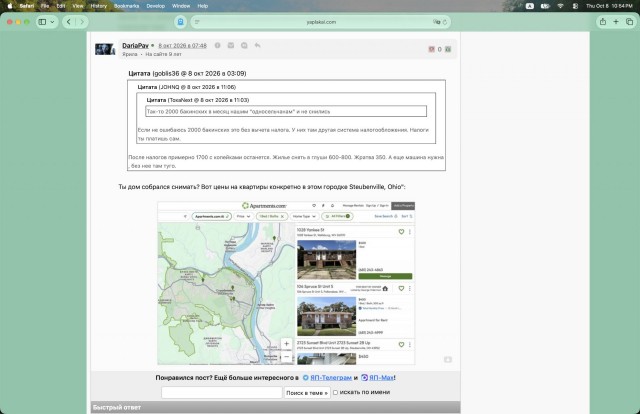Toggle the искать по имени checkbox
Image resolution: width=640 pixels, height=414 pixels.
click(335, 392)
